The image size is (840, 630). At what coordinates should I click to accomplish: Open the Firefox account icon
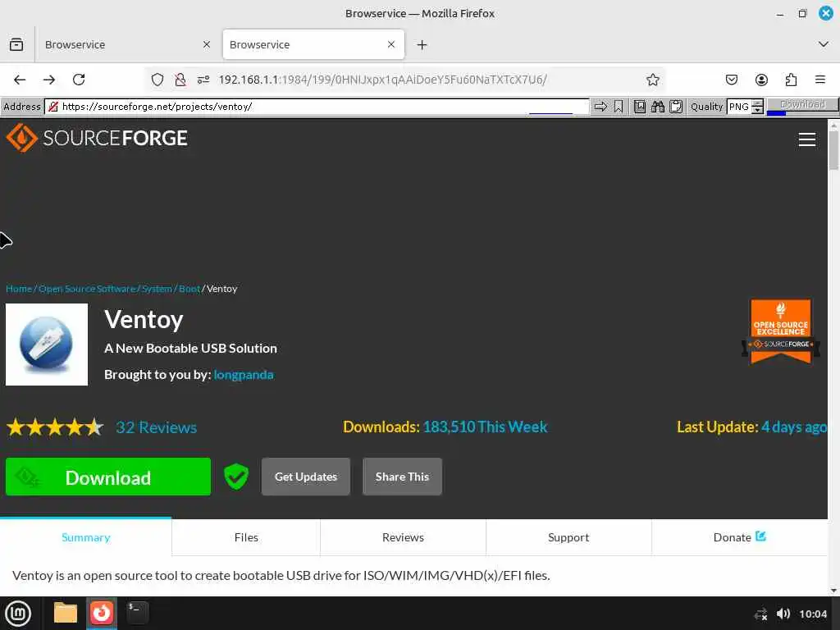pyautogui.click(x=761, y=80)
